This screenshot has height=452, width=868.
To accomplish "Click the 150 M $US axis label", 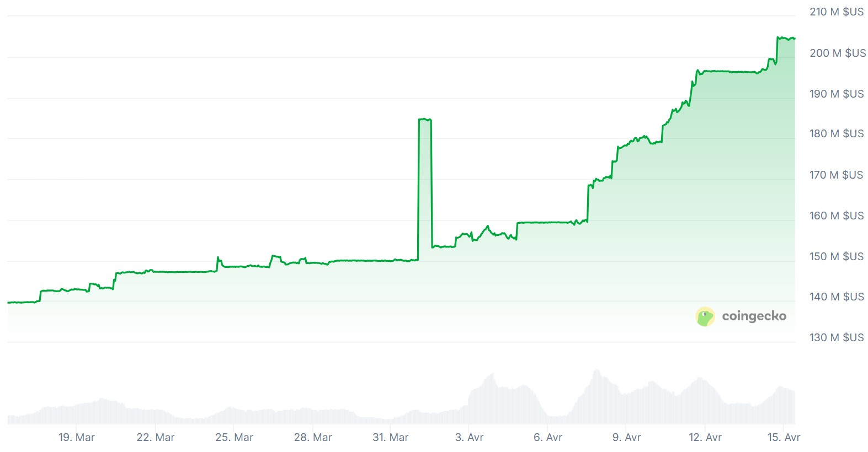I will [837, 256].
